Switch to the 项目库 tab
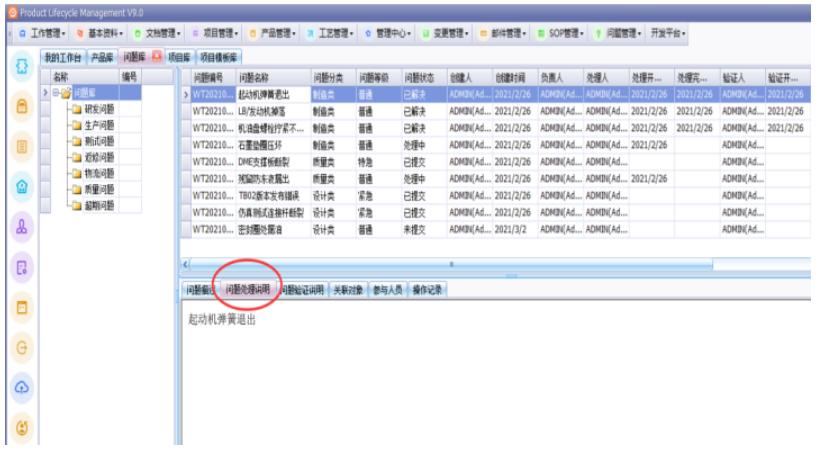This screenshot has width=823, height=458. pyautogui.click(x=179, y=57)
